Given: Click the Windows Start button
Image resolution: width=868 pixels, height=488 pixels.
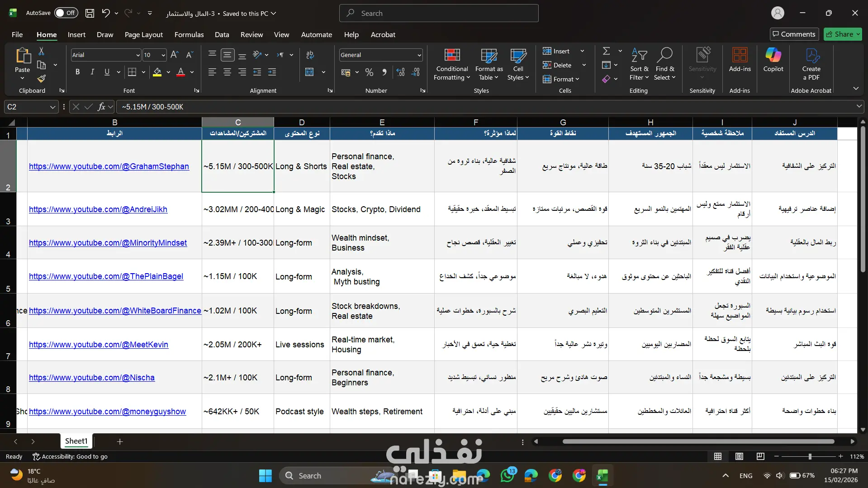Looking at the screenshot, I should [266, 475].
